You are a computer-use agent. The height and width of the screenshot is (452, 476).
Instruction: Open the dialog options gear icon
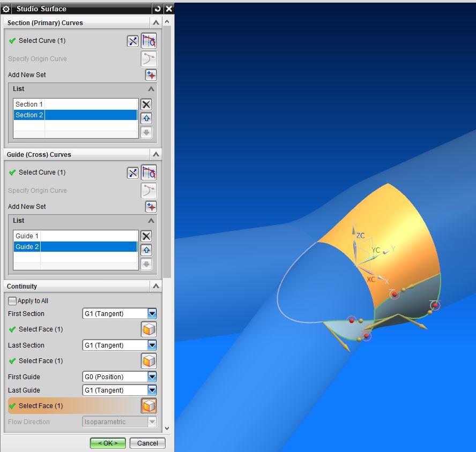click(x=7, y=9)
